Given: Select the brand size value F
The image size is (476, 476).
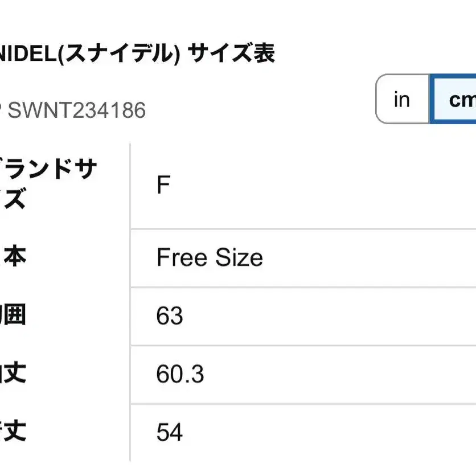Looking at the screenshot, I should [163, 186].
